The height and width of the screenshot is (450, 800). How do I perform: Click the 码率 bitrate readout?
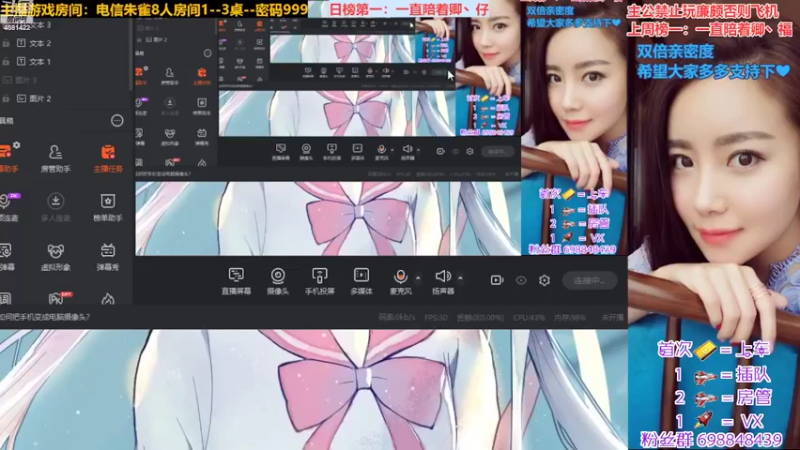click(x=397, y=317)
